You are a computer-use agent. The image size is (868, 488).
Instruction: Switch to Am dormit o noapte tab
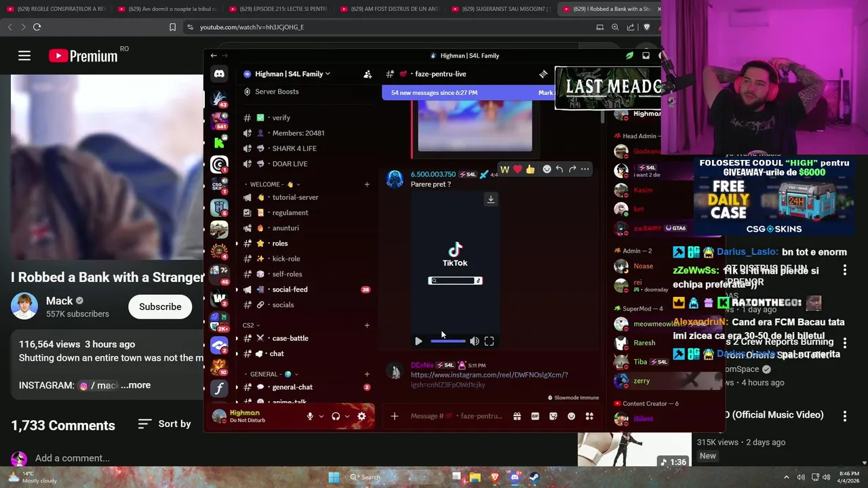167,9
